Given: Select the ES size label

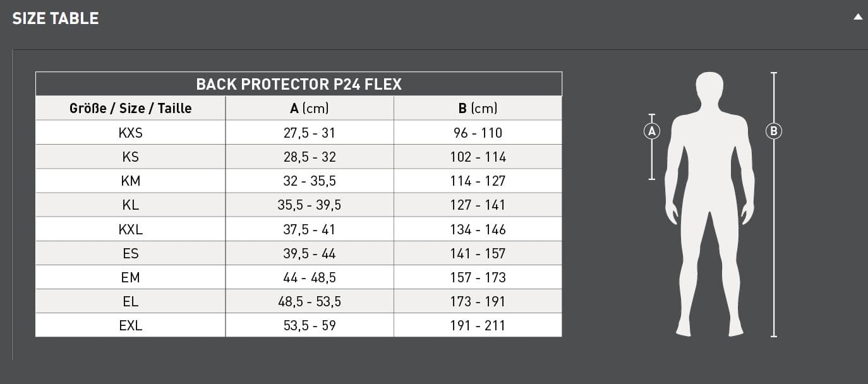Looking at the screenshot, I should 130,253.
